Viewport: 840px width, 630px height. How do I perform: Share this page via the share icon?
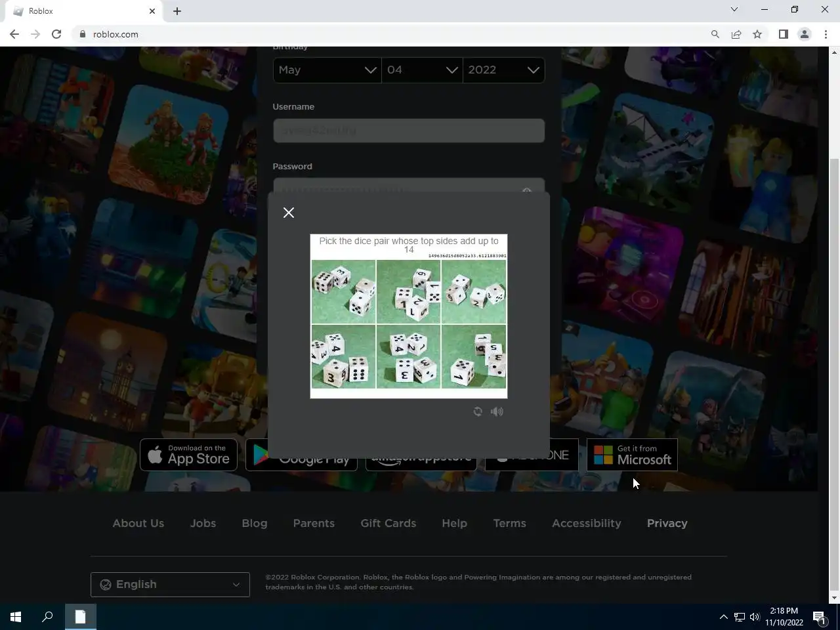736,34
